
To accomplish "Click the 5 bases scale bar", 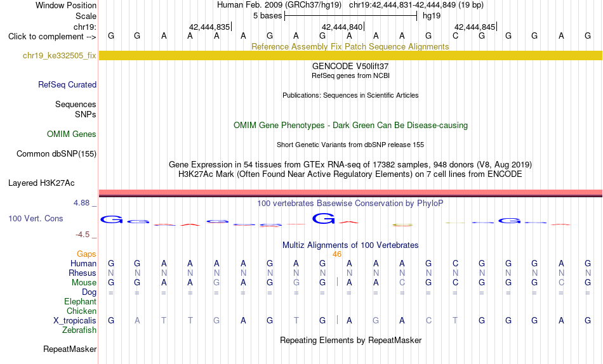I will [x=351, y=16].
